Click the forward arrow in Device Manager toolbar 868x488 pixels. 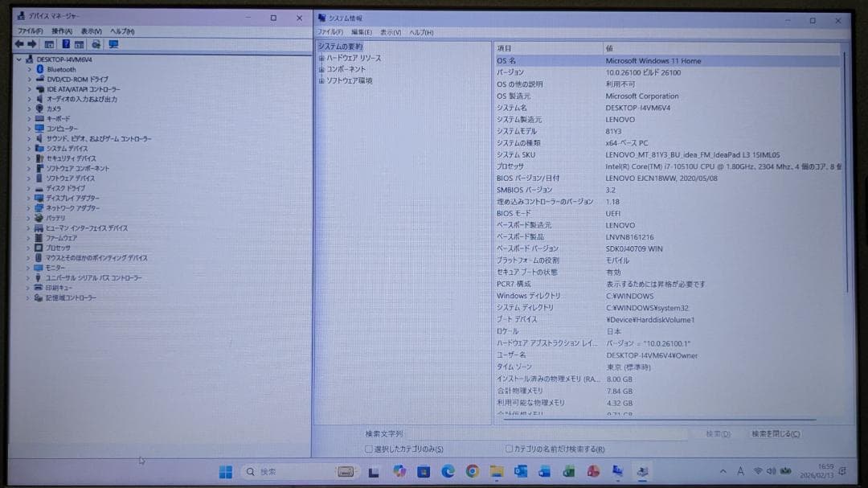pyautogui.click(x=31, y=44)
